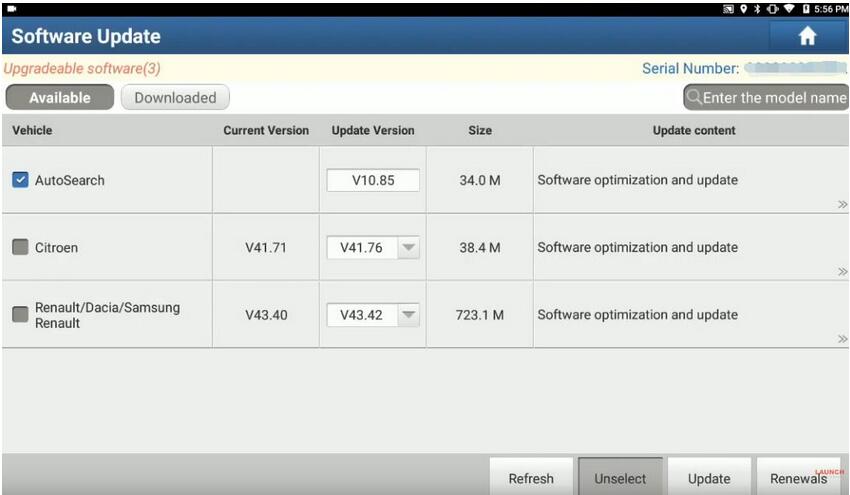Click Renault Software optimization and update text
Viewport: 850px width, 495px height.
click(x=638, y=314)
